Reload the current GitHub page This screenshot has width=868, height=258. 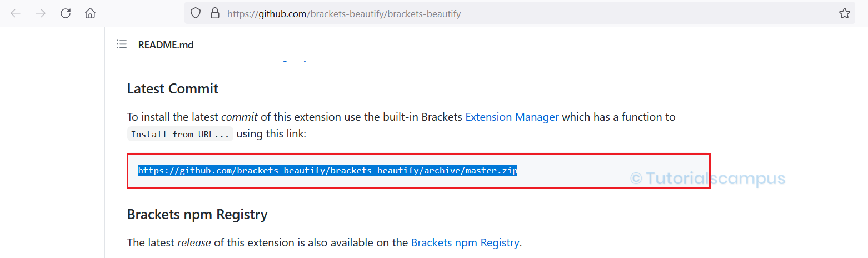pyautogui.click(x=66, y=13)
